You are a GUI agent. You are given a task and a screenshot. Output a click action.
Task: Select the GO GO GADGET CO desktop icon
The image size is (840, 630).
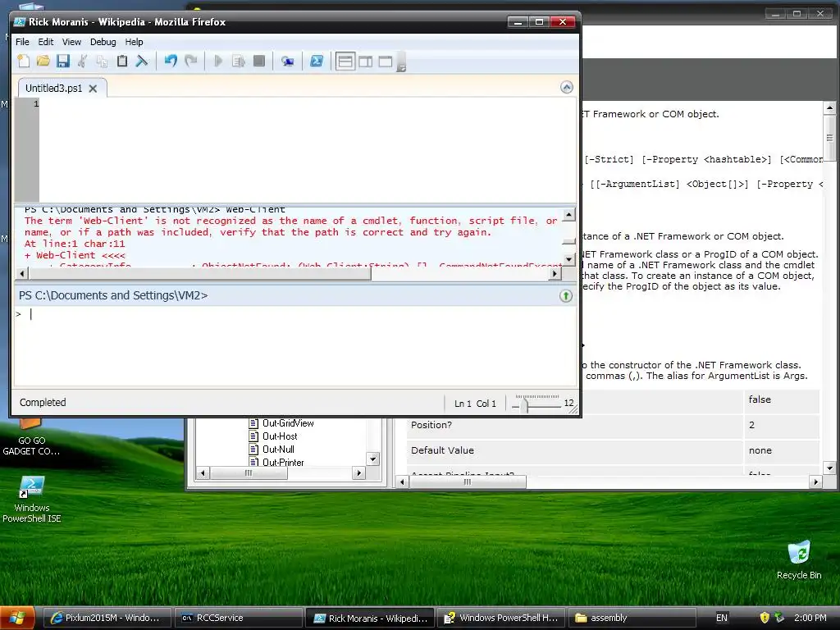pos(31,438)
